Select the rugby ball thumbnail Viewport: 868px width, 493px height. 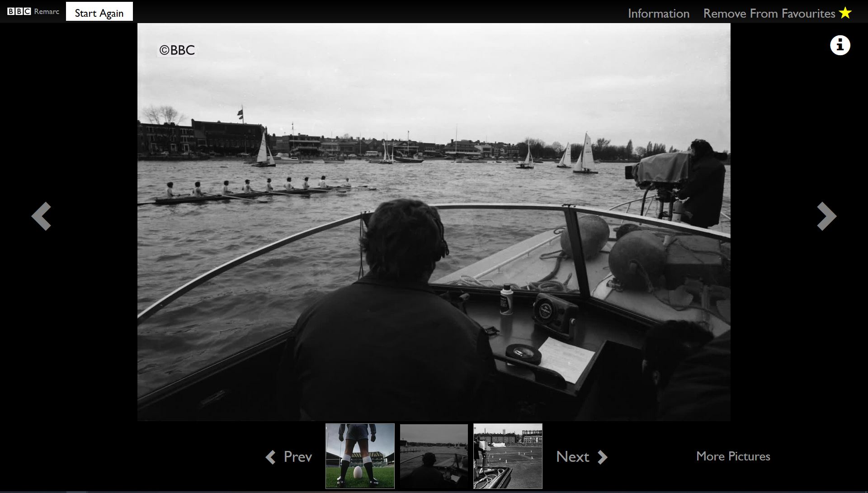pyautogui.click(x=360, y=456)
